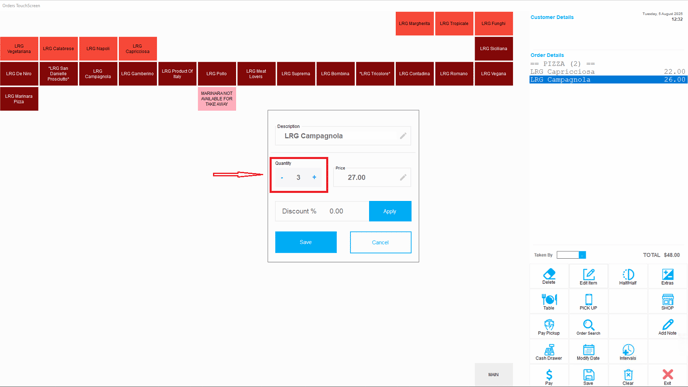Viewport: 688px width, 387px height.
Task: Choose the Table order icon
Action: point(549,301)
